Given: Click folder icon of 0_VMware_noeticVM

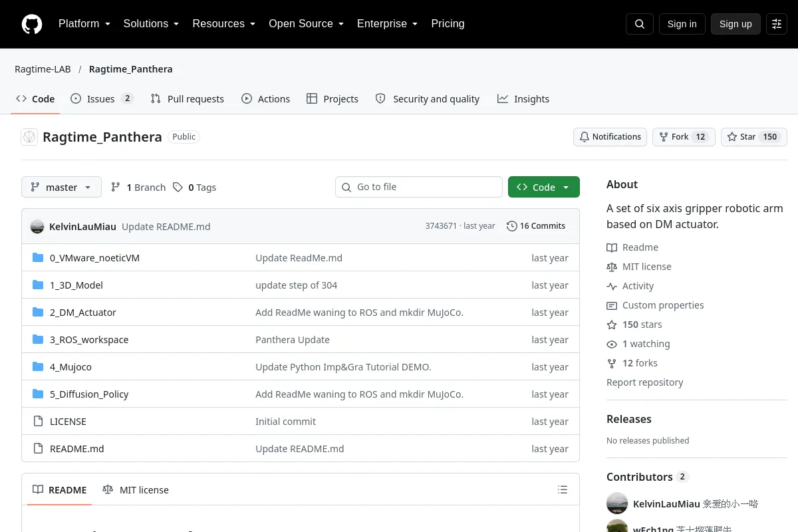Looking at the screenshot, I should pyautogui.click(x=38, y=258).
